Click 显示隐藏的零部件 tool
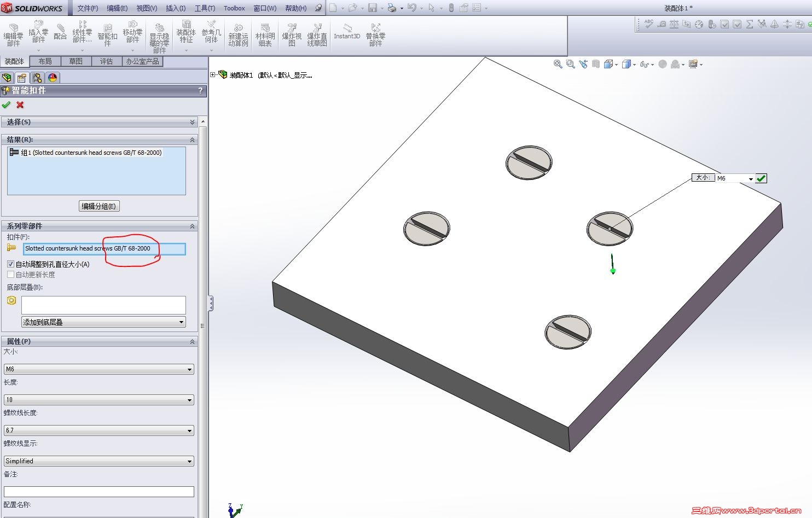Viewport: 812px width, 518px height. click(x=159, y=38)
